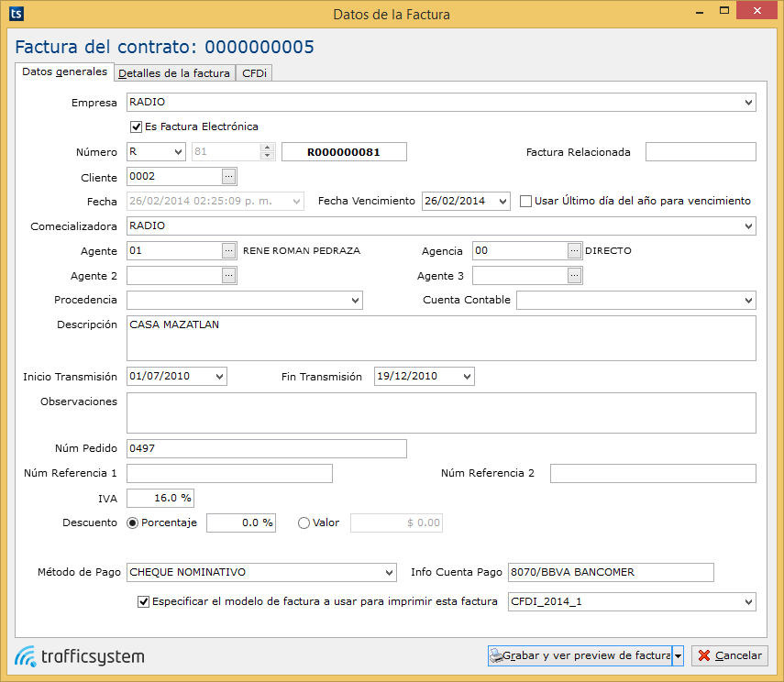Click Núm Referencia 1 field
The image size is (784, 682).
click(229, 474)
